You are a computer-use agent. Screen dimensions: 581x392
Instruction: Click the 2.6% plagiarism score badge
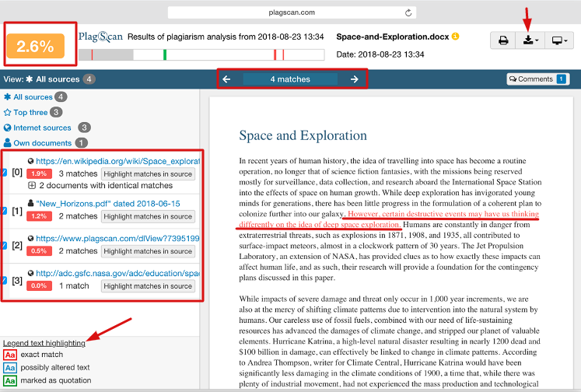[x=36, y=47]
